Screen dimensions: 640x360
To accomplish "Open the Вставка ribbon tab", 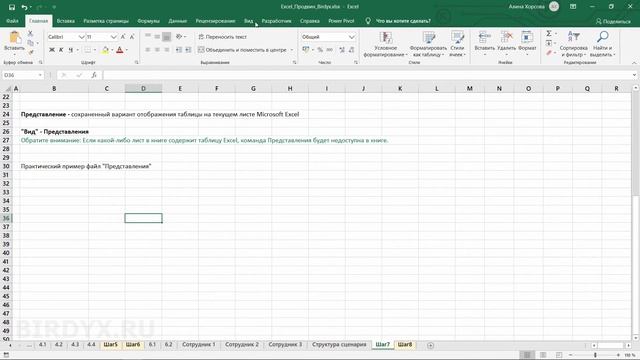I will point(66,21).
